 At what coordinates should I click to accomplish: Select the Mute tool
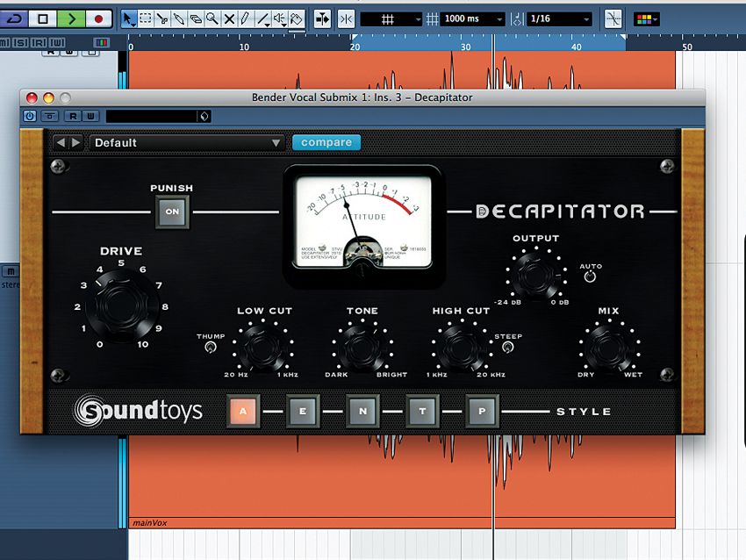click(229, 18)
